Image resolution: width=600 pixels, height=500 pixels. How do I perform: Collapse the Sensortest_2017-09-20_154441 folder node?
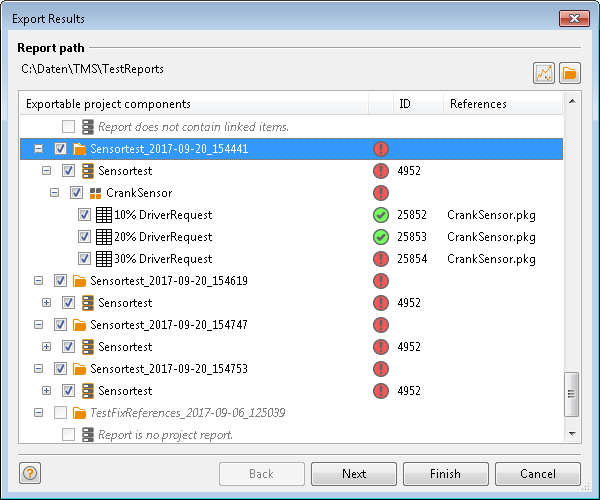click(x=39, y=148)
